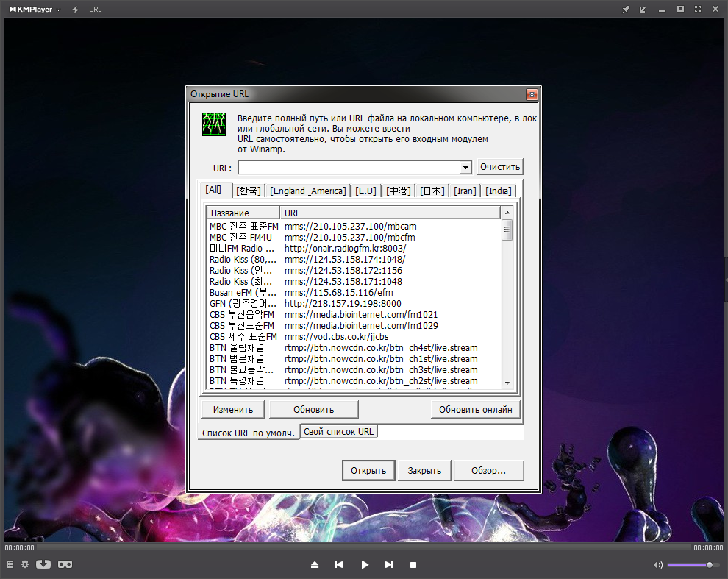
Task: Click the Очистить button
Action: click(x=500, y=167)
